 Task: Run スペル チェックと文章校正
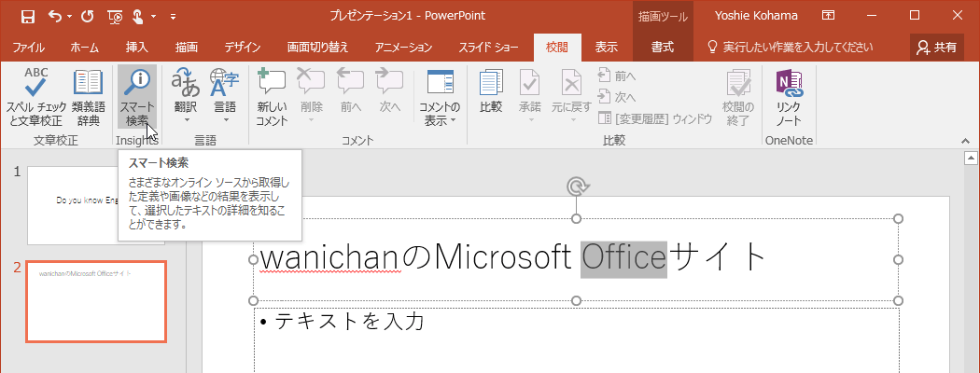pyautogui.click(x=35, y=98)
